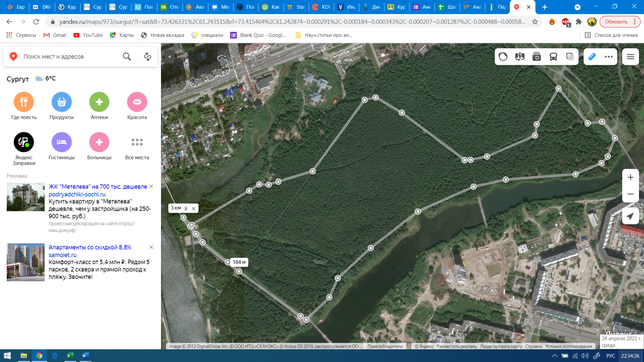Open the Сервисы apps bookmark
This screenshot has width=644, height=362.
coord(21,35)
